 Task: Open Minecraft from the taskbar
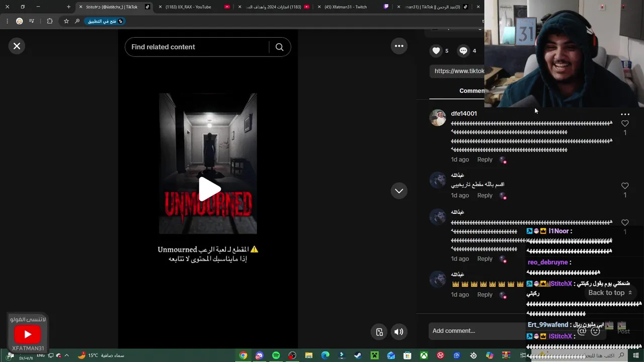click(374, 355)
